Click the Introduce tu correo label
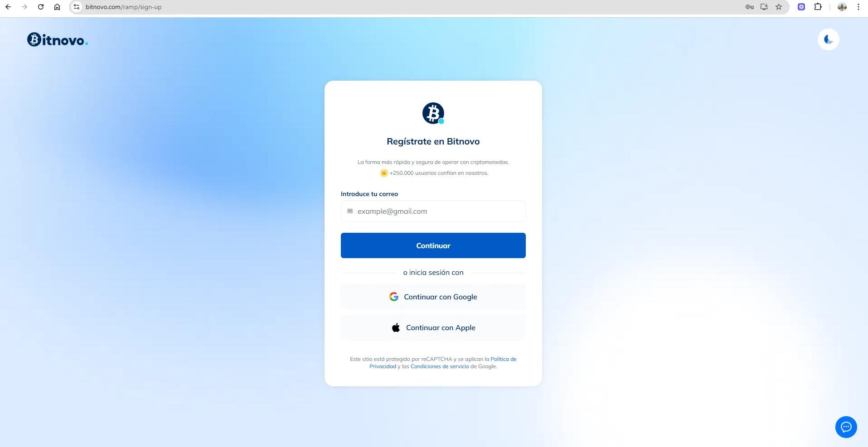 (369, 194)
